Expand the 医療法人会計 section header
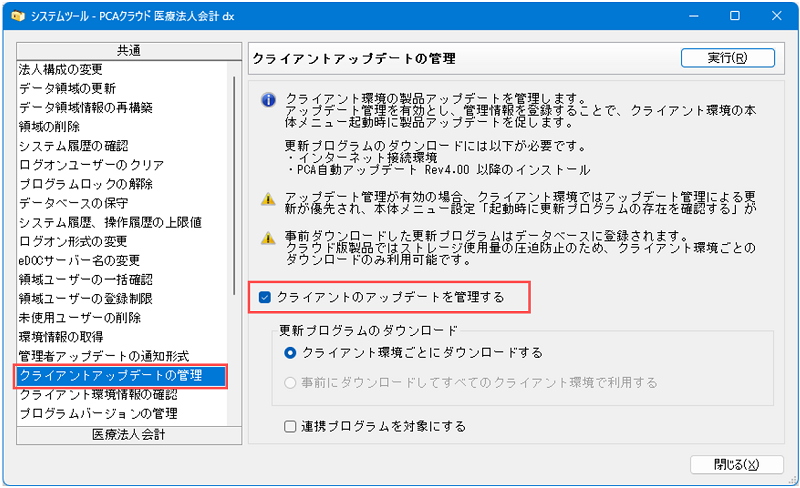 point(129,435)
